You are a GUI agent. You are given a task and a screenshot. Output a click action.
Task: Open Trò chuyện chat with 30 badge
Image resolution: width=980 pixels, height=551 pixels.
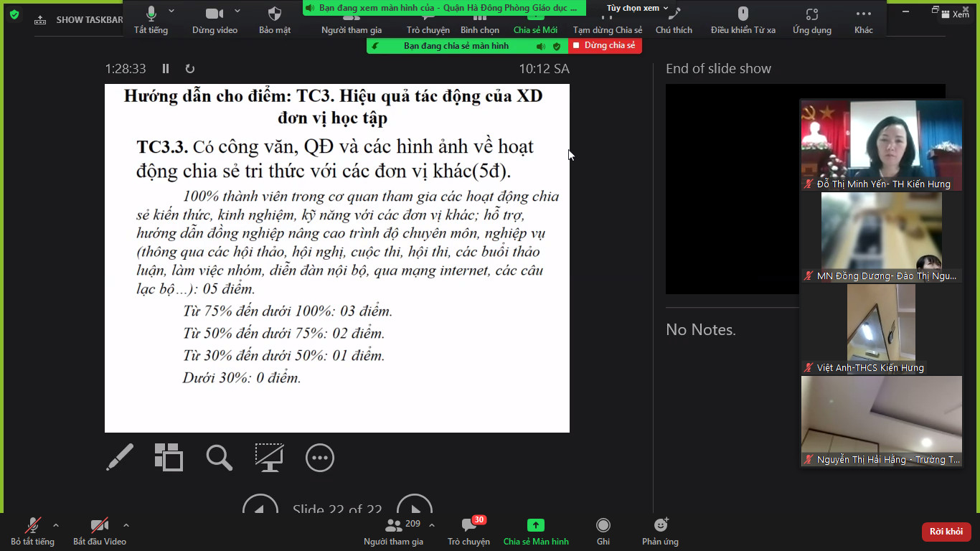(x=468, y=531)
